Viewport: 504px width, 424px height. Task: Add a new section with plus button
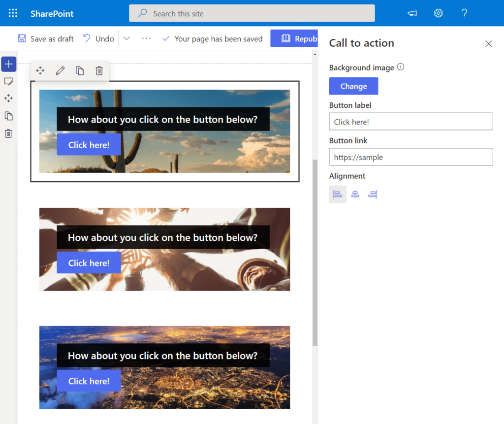point(9,64)
